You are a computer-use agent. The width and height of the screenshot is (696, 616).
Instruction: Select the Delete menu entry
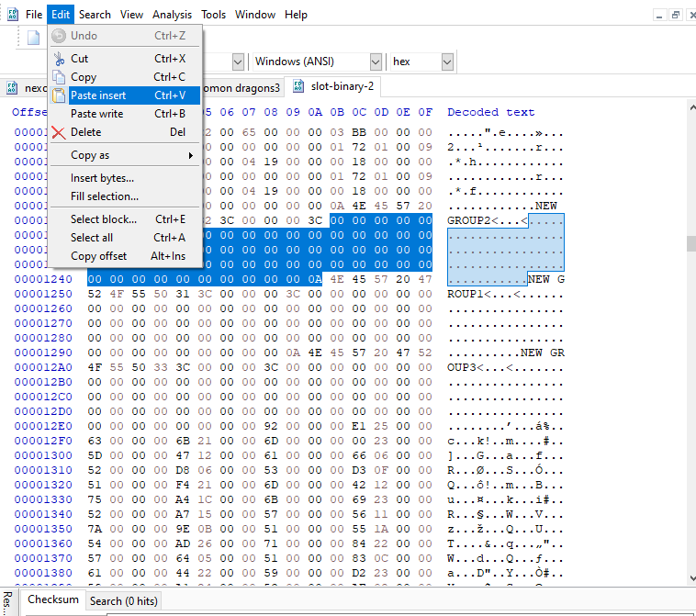125,132
